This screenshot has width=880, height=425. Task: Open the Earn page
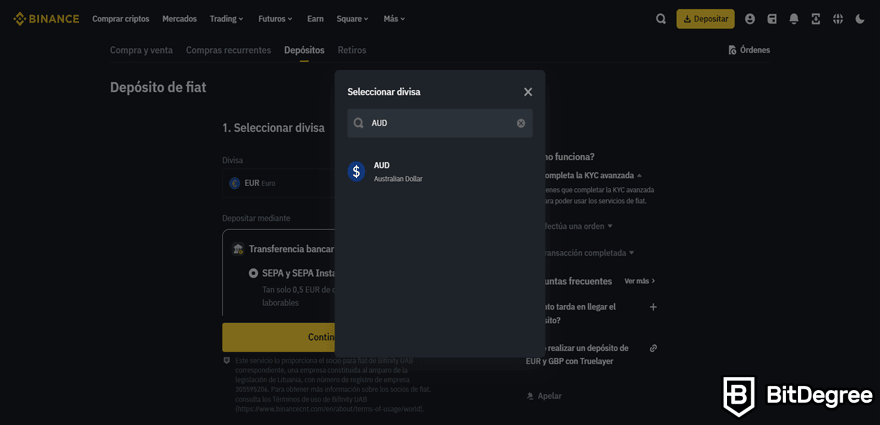tap(315, 19)
